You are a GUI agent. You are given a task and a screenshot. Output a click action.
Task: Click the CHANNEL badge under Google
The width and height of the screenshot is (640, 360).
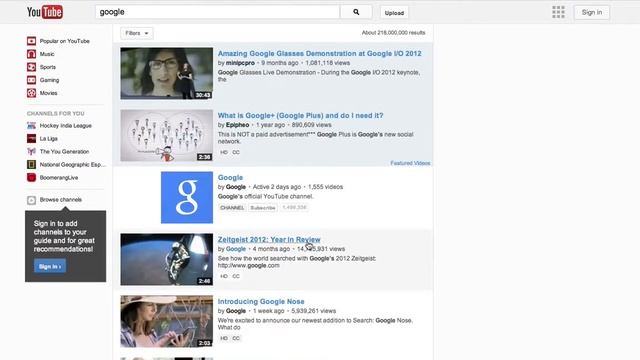coord(232,208)
